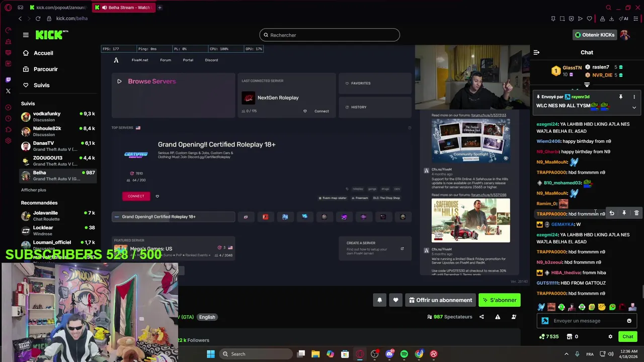Share the stream
This screenshot has width=644, height=362.
[481, 317]
